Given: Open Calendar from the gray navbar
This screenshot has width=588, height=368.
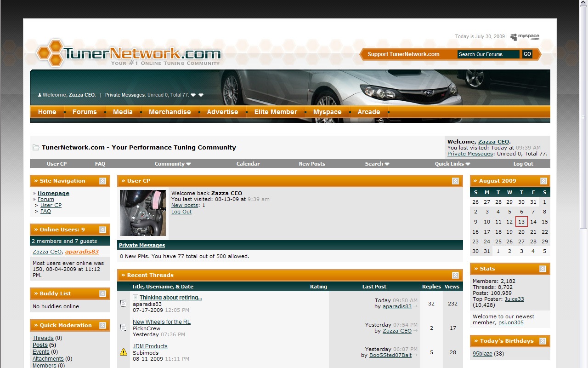Looking at the screenshot, I should click(x=248, y=164).
